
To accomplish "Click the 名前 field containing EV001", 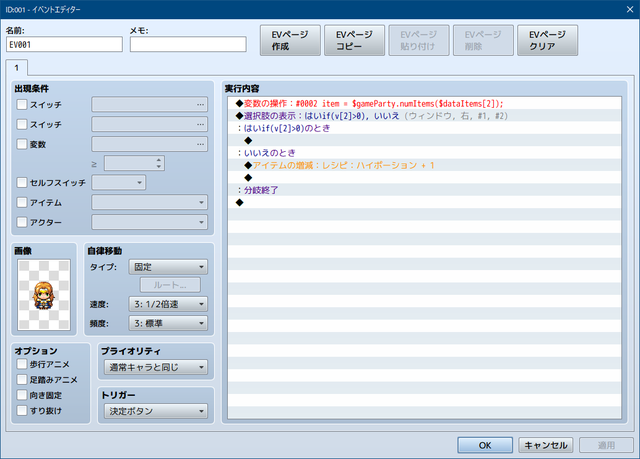I will point(64,44).
